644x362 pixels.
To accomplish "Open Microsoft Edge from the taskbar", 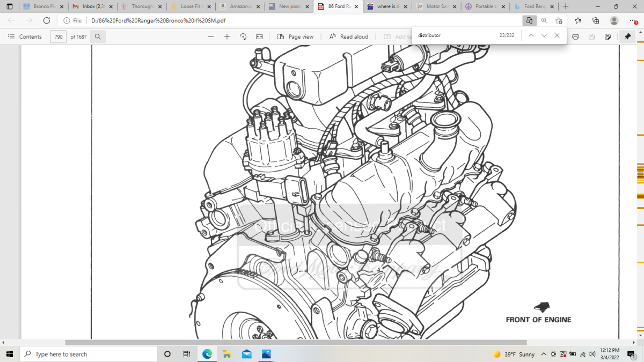I will 207,354.
